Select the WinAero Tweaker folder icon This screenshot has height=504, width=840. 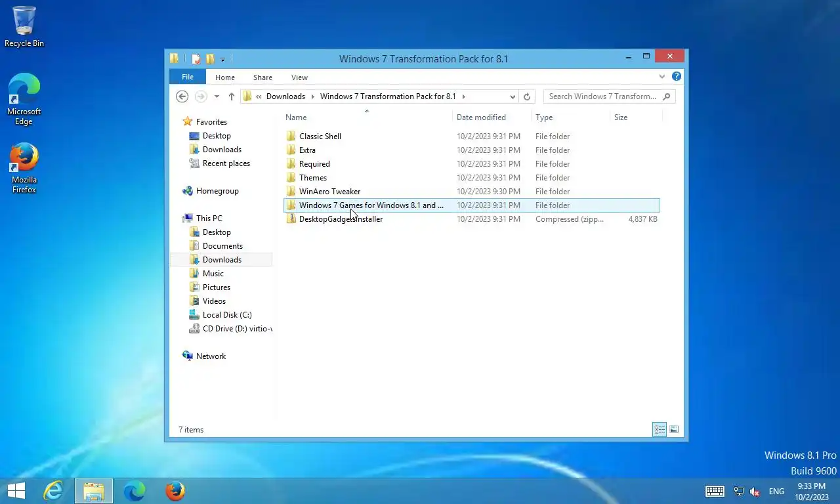291,192
